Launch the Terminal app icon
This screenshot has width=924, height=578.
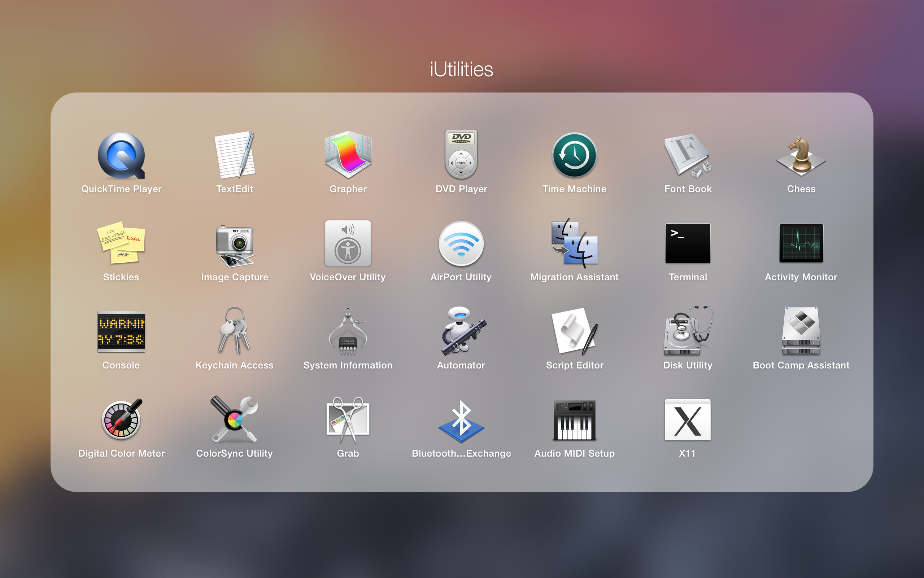click(688, 243)
